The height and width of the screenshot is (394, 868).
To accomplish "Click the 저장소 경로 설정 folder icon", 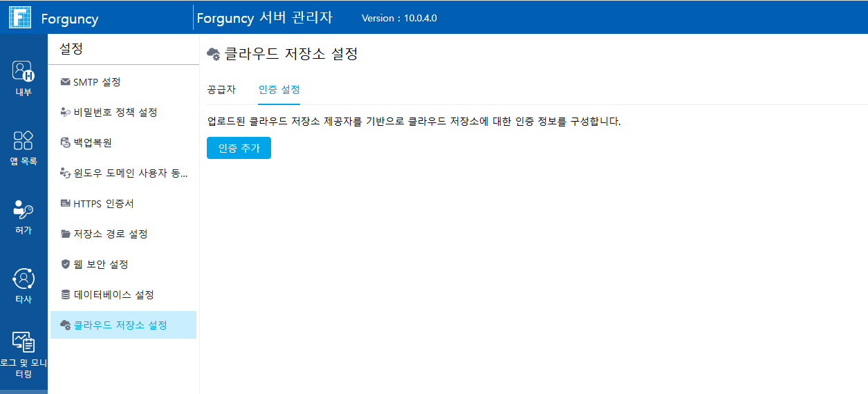I will click(x=65, y=234).
